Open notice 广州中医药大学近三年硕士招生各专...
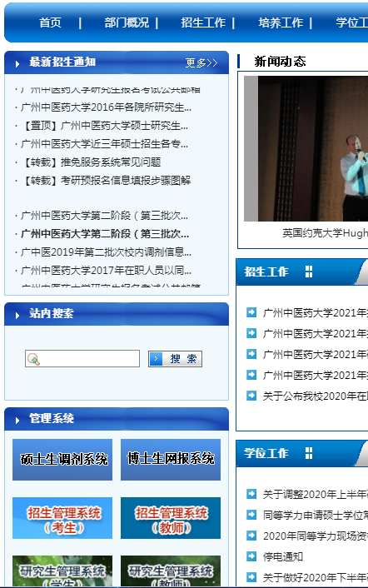Screen dimensions: 368x588 pos(105,144)
